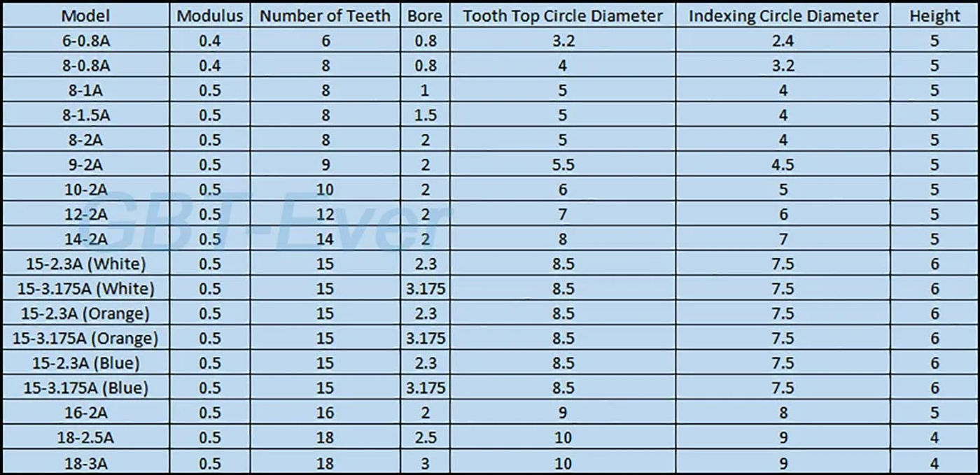
Task: Click model 15-3.175A (Orange) cell
Action: click(x=85, y=339)
